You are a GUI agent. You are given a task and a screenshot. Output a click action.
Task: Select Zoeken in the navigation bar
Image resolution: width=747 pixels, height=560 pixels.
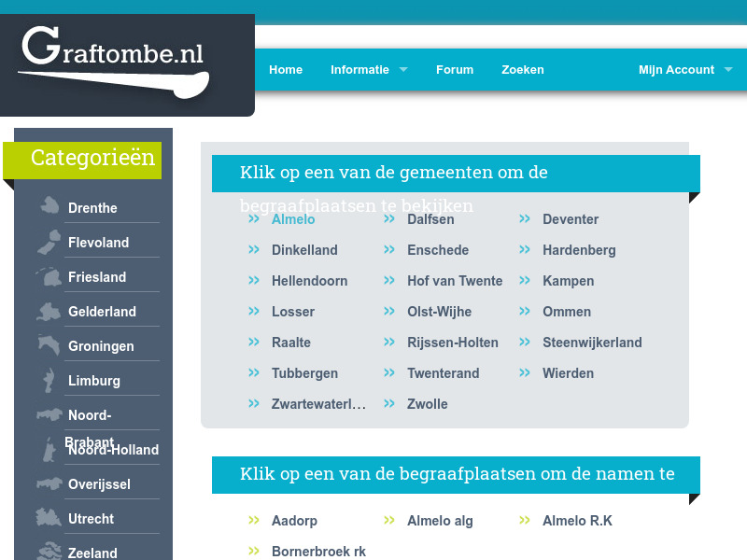523,69
